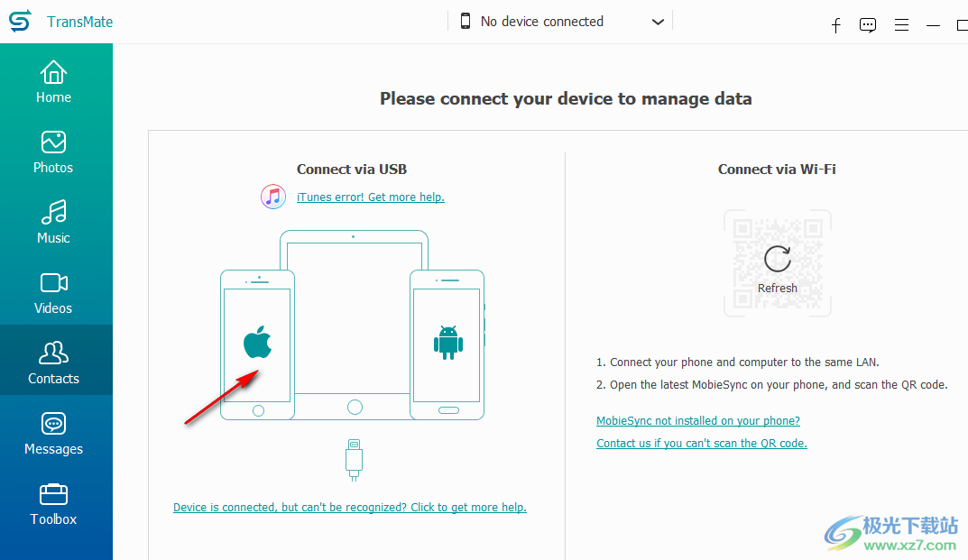Open the Messages section
968x560 pixels.
coord(54,434)
